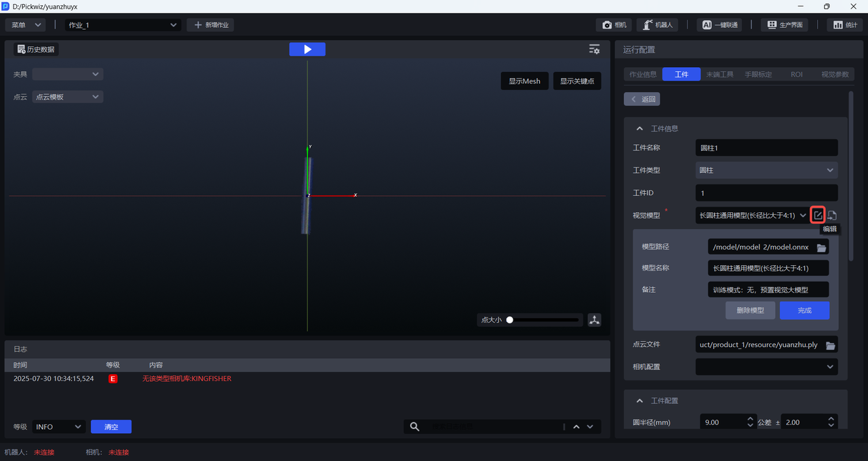868x461 pixels.
Task: Open the 机器人 robot panel
Action: pos(656,25)
